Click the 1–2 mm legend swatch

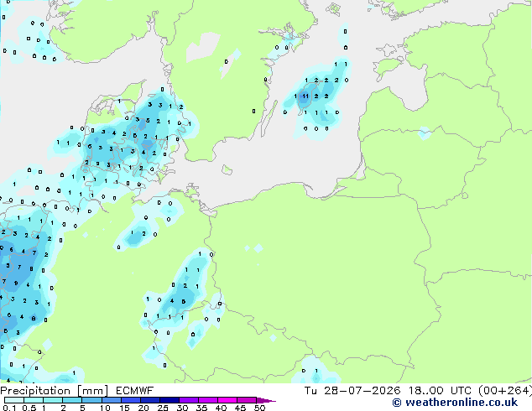53,400
